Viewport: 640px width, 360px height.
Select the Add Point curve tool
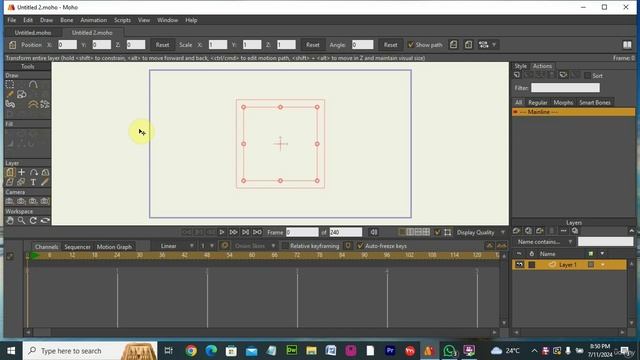pyautogui.click(x=33, y=84)
